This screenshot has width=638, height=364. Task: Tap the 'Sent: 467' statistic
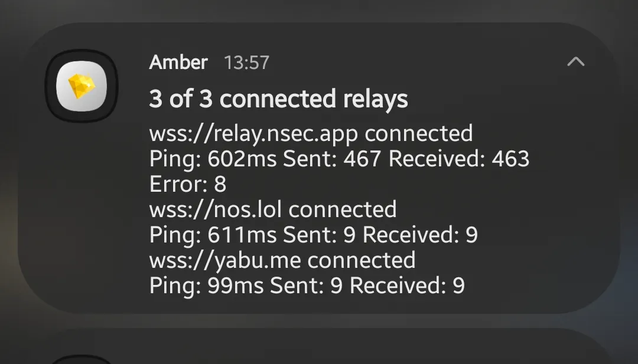pos(331,159)
